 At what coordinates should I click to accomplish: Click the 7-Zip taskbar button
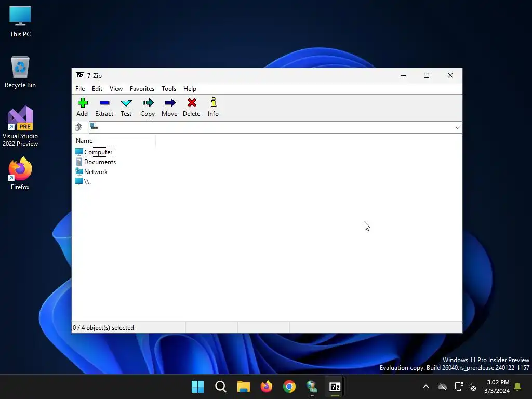tap(335, 387)
